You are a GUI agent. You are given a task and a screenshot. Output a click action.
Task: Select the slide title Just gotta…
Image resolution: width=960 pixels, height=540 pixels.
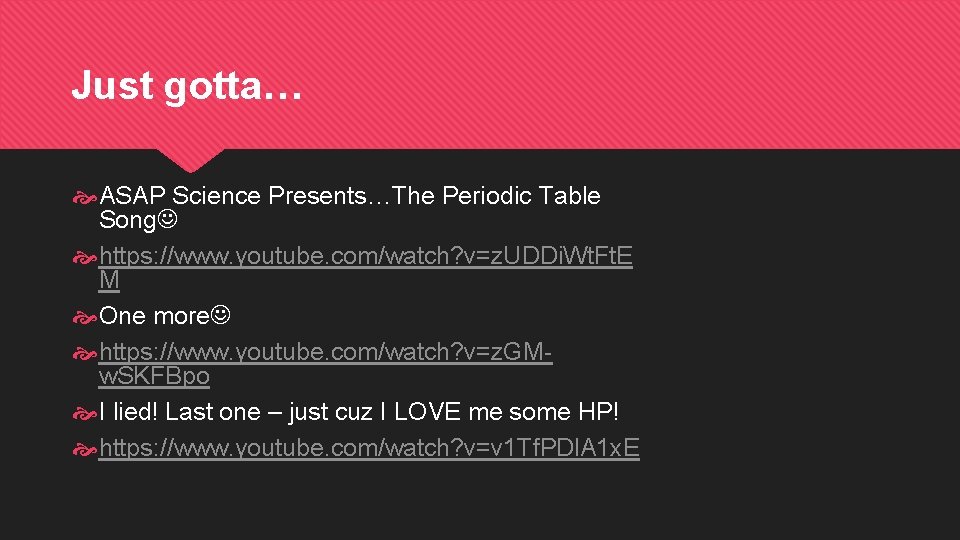187,84
